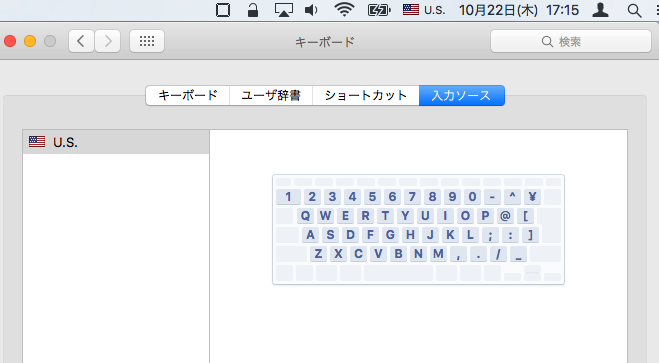Open the AirPlay display menu bar icon
659x363 pixels.
tap(284, 10)
